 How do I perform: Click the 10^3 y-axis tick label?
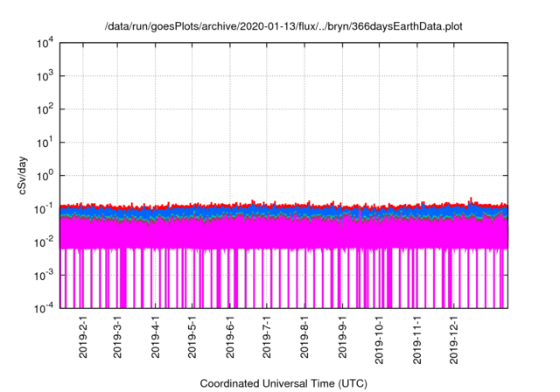45,76
